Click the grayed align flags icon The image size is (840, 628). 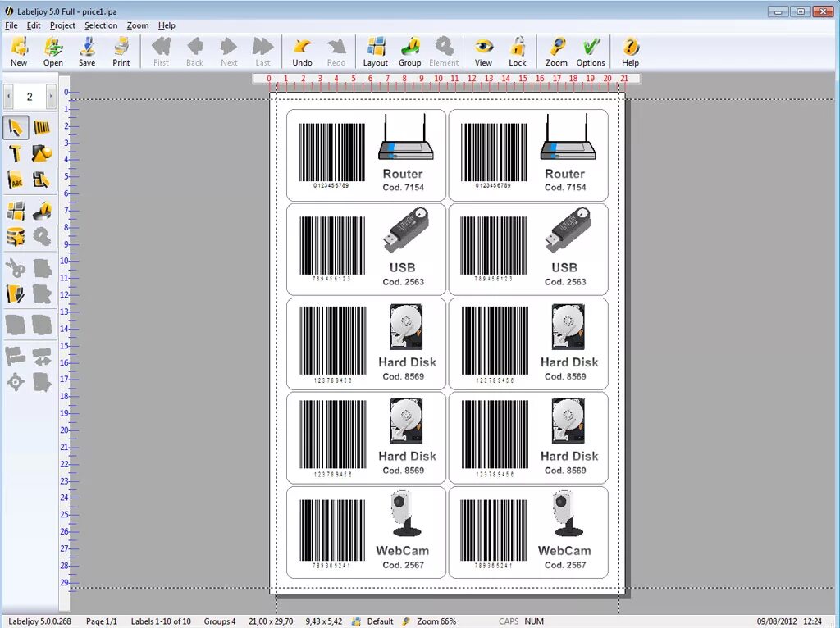coord(16,356)
